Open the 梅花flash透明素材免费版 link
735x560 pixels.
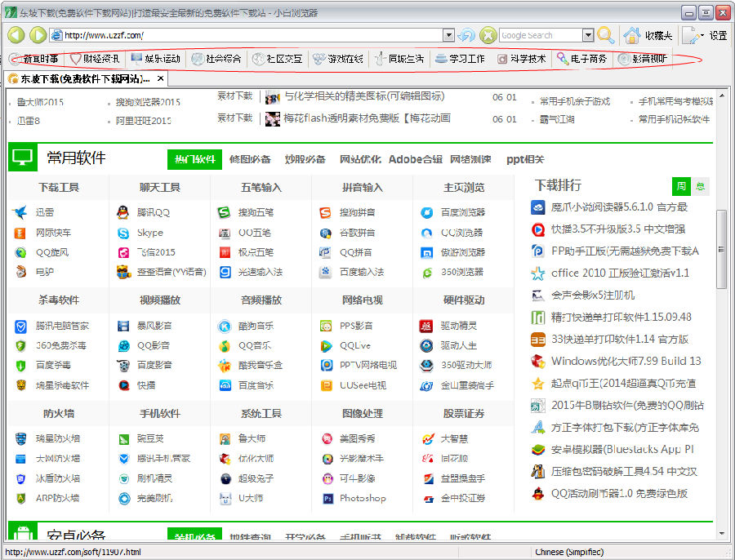coord(367,118)
